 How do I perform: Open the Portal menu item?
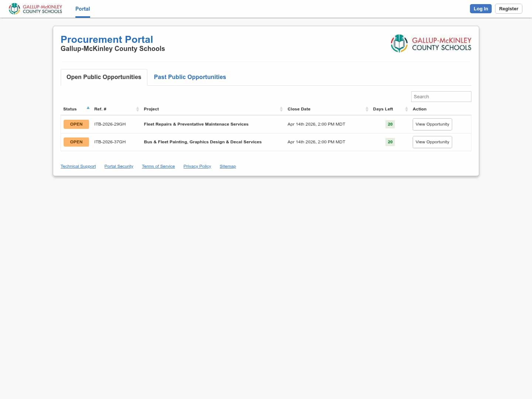82,9
